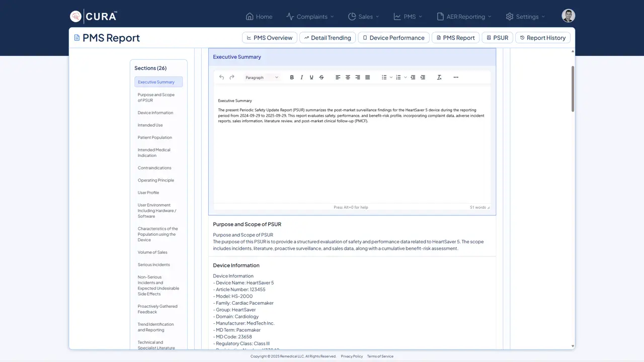The width and height of the screenshot is (644, 362).
Task: Click the redo arrow icon
Action: point(232,77)
